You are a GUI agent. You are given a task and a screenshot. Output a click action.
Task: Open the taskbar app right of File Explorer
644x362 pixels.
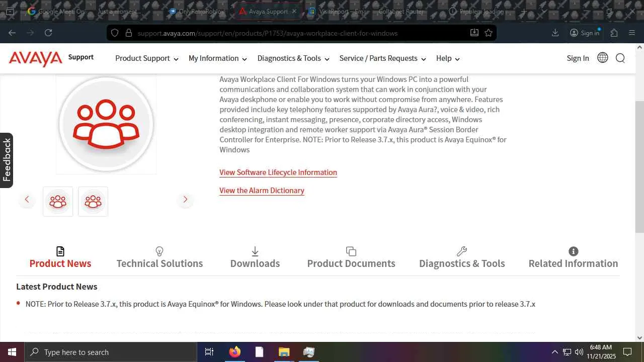308,352
